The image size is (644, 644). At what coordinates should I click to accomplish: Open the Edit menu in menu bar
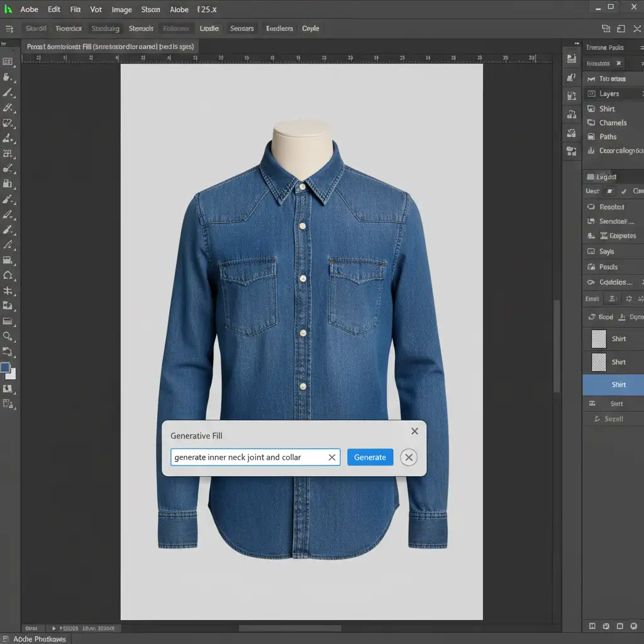click(x=54, y=9)
